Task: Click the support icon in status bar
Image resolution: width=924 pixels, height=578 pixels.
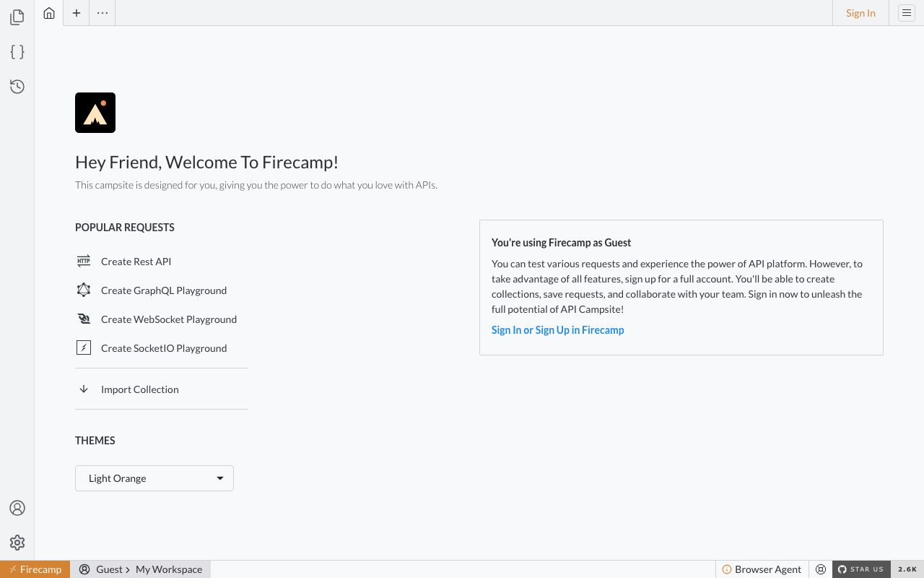Action: point(821,569)
